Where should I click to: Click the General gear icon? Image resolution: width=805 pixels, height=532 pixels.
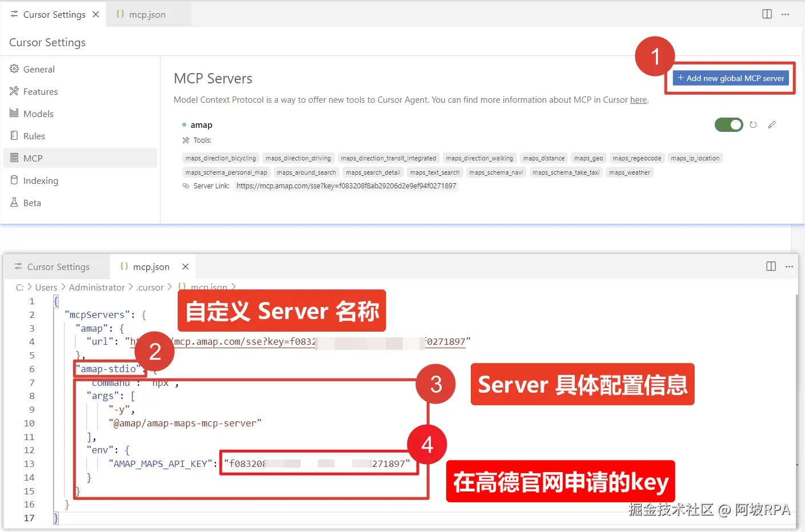pos(14,68)
